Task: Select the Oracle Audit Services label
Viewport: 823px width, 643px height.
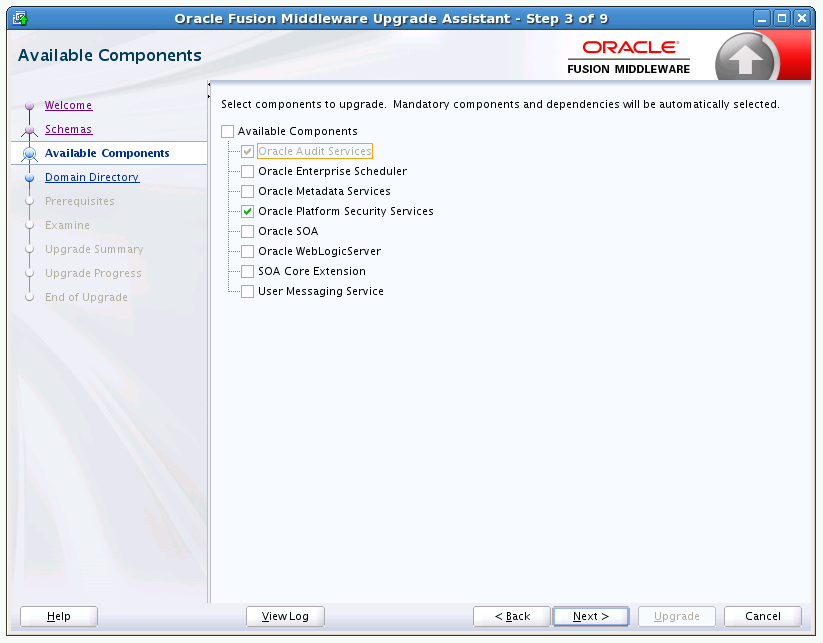Action: (x=315, y=151)
